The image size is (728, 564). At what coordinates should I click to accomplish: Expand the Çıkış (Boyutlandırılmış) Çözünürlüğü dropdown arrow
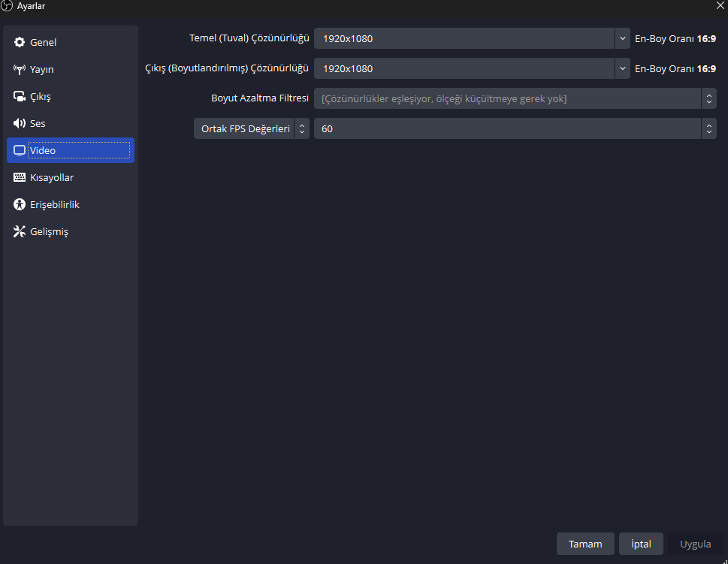point(622,68)
